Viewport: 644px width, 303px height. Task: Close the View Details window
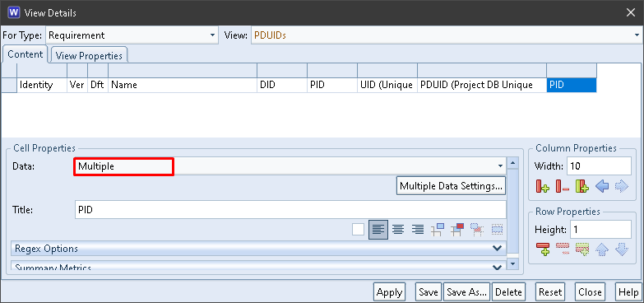click(x=631, y=12)
